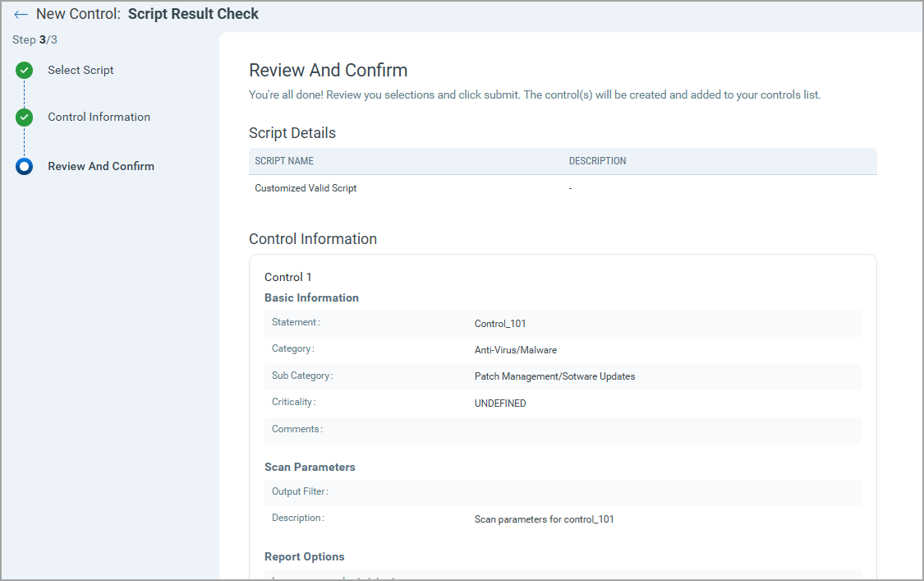Click the Report Options subheading
This screenshot has width=924, height=581.
(x=304, y=556)
